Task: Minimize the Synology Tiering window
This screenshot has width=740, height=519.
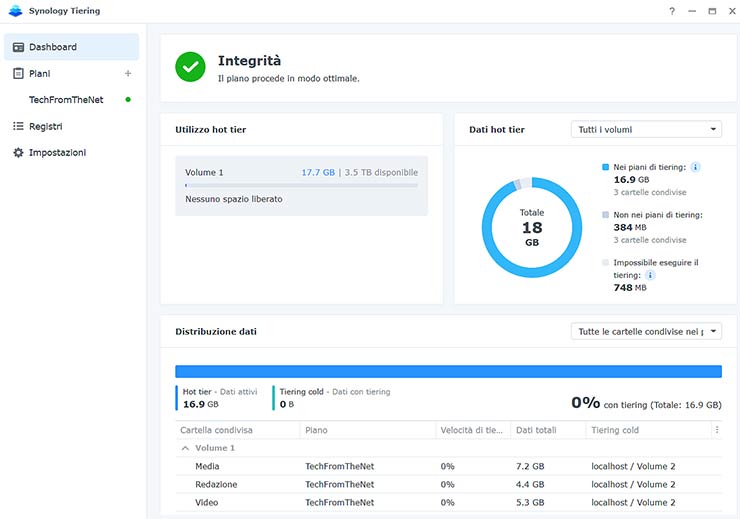Action: (x=692, y=11)
